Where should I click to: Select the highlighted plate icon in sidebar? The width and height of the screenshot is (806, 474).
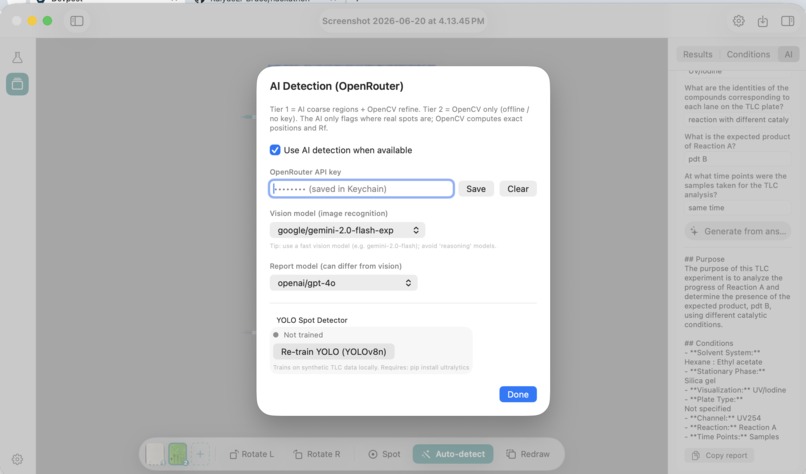[17, 84]
